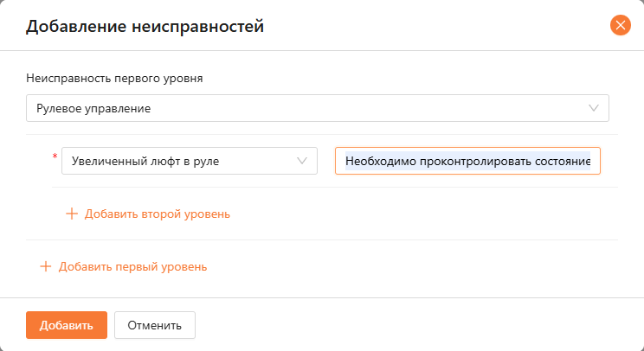Click the Добавление неисправностей dialog title
This screenshot has width=644, height=351.
(145, 27)
